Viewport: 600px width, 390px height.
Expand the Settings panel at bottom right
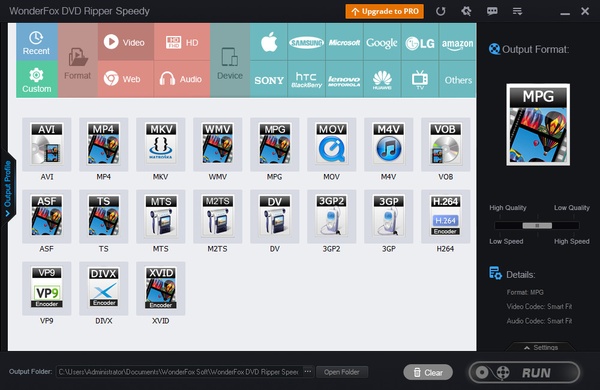click(x=541, y=347)
